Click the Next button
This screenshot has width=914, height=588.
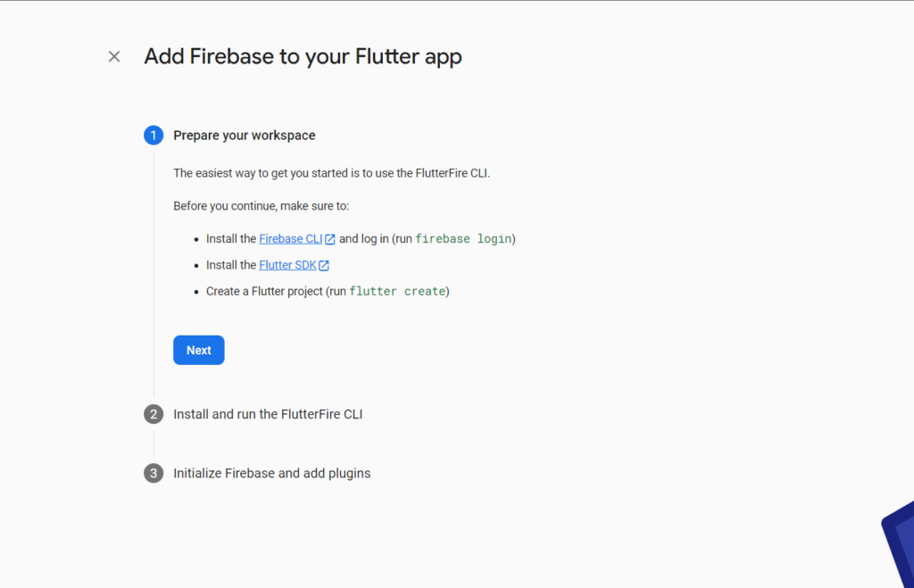point(199,351)
